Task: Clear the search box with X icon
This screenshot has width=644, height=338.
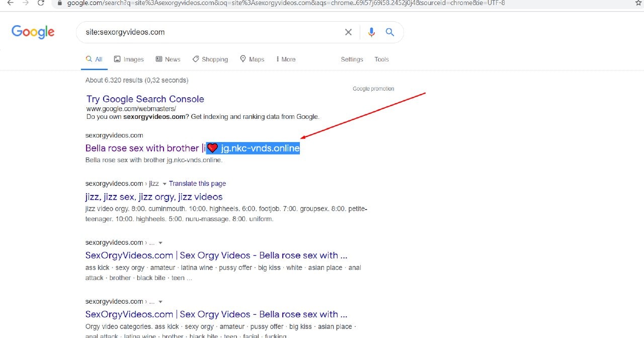Action: tap(348, 32)
